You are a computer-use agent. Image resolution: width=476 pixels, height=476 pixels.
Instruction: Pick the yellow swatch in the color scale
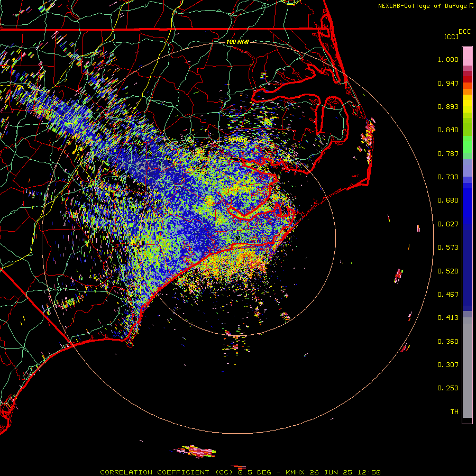tap(467, 104)
